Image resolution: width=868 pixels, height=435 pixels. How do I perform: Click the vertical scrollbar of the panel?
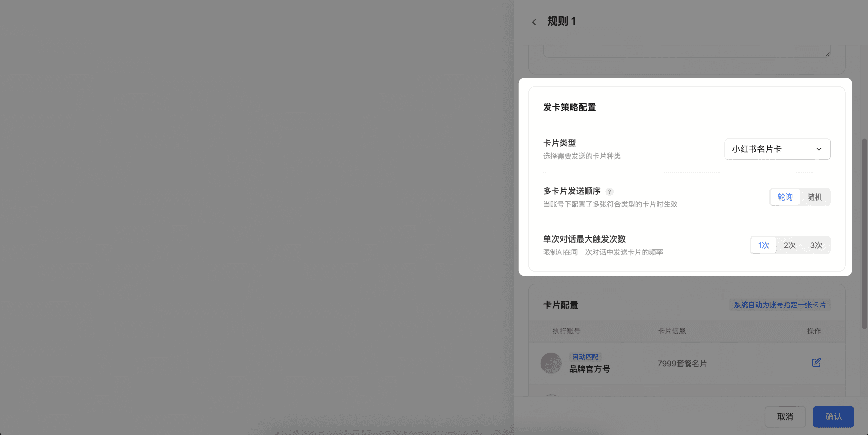pos(864,234)
